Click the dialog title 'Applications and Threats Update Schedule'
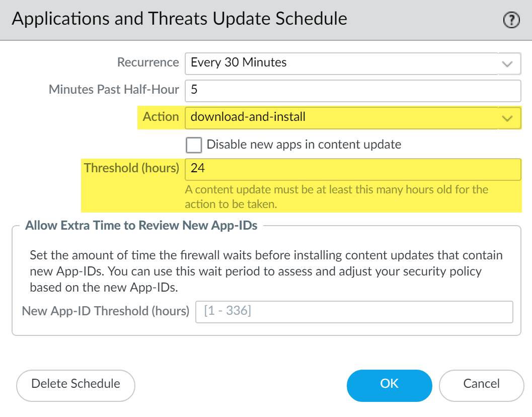Image resolution: width=532 pixels, height=417 pixels. click(179, 19)
